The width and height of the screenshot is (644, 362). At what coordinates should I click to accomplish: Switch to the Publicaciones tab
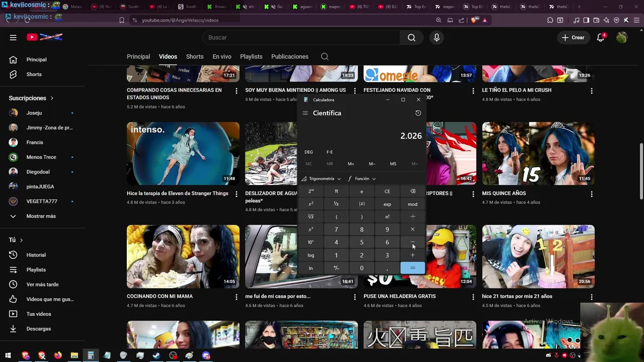click(290, 57)
